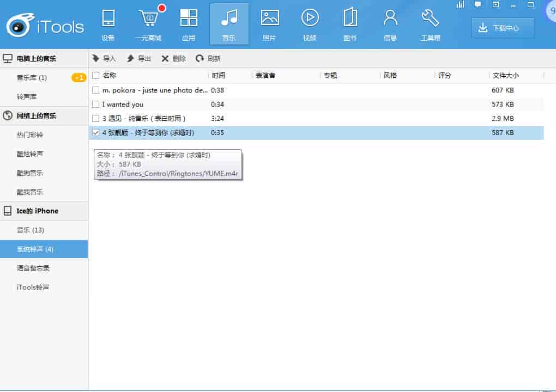This screenshot has height=392, width=556.
Task: Click the 3:24 duration cell
Action: point(217,119)
